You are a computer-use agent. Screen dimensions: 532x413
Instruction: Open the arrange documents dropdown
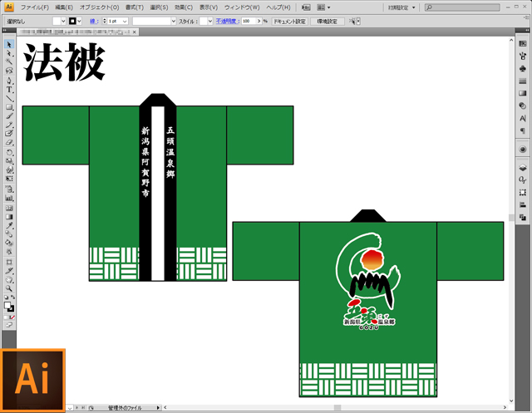click(323, 7)
